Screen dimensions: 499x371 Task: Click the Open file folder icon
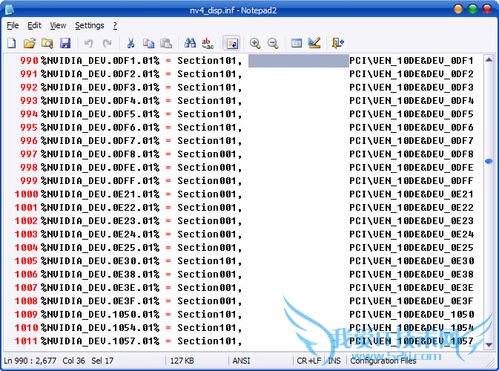(x=30, y=43)
